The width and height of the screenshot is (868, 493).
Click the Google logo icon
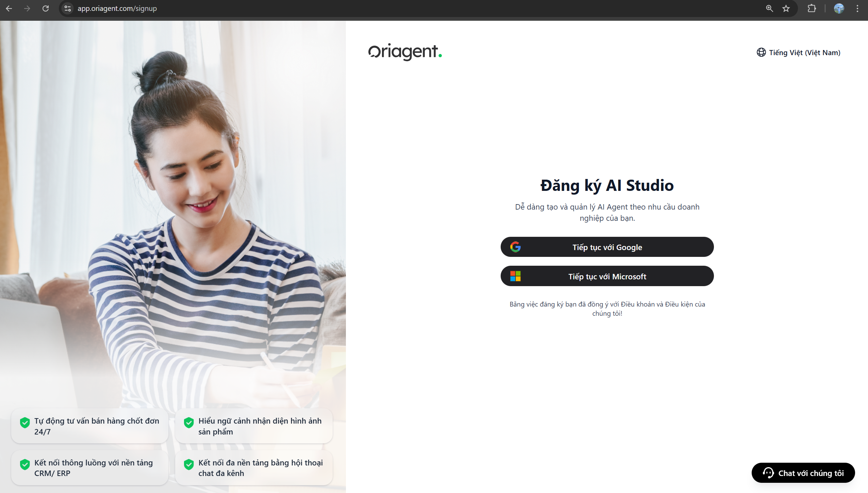coord(515,247)
